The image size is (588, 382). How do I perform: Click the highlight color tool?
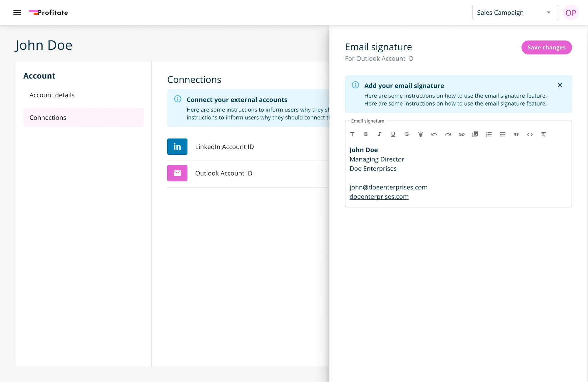[420, 134]
